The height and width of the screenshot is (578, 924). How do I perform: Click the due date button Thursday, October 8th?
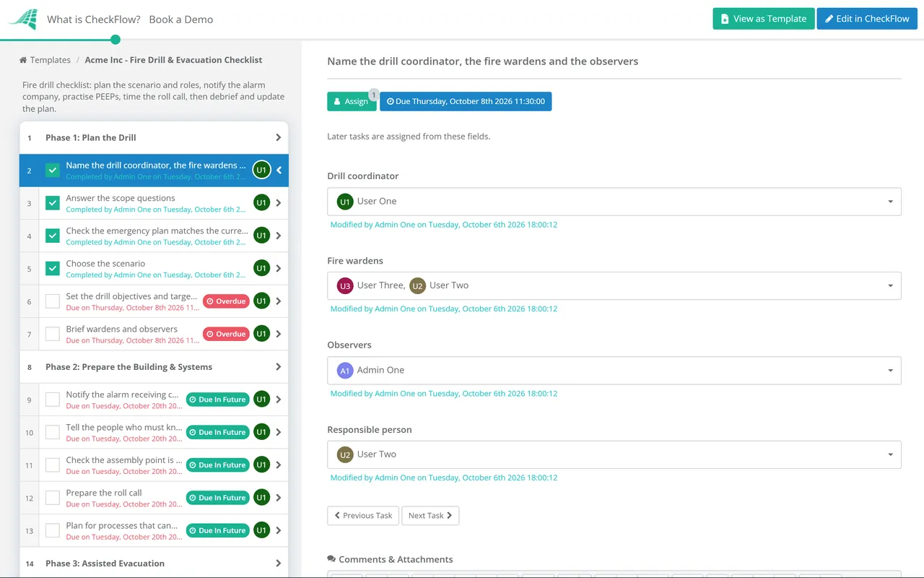tap(466, 101)
